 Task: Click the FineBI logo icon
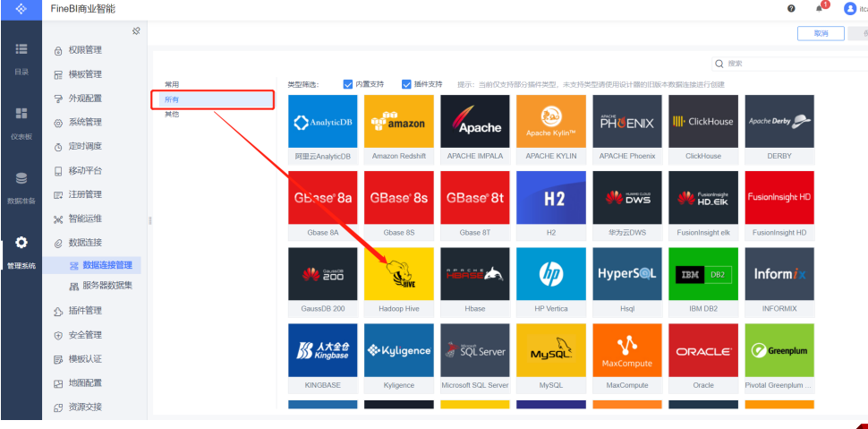21,9
